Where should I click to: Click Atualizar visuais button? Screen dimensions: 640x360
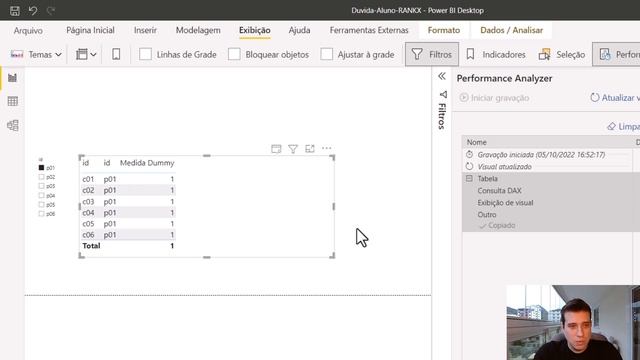click(614, 98)
